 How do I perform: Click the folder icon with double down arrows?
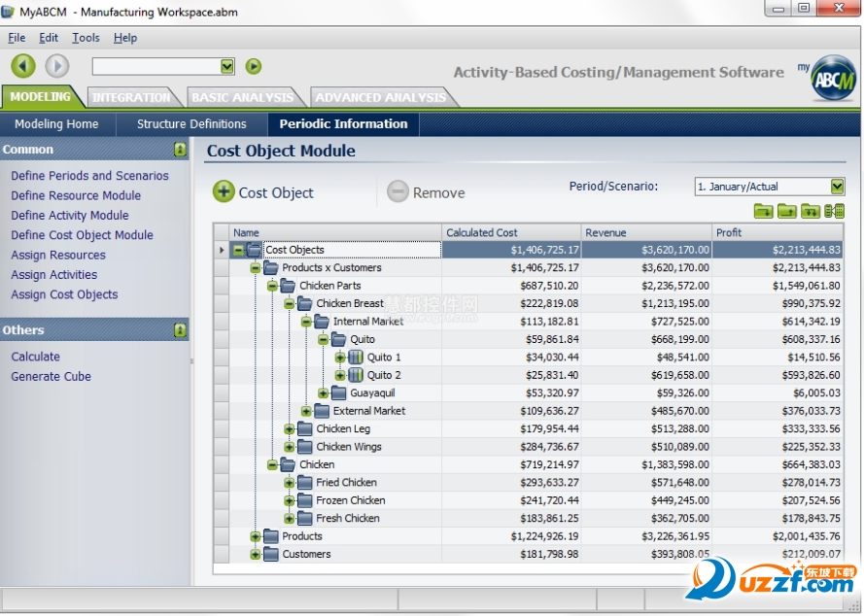[x=811, y=211]
